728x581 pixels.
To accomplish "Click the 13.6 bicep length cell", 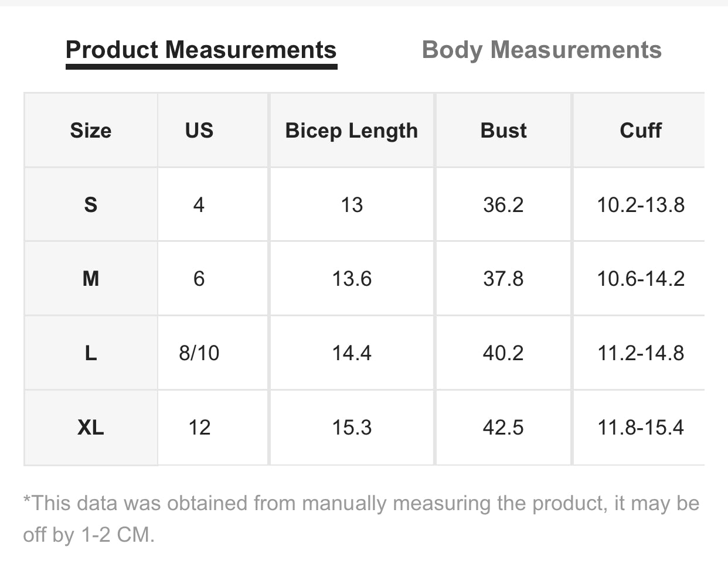I will pyautogui.click(x=352, y=279).
